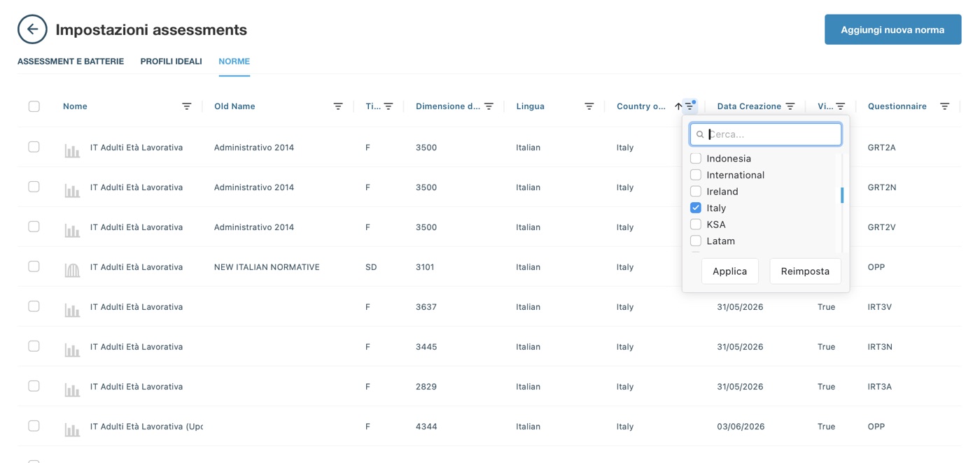This screenshot has width=980, height=463.
Task: Switch to Profili Ideali tab
Action: [x=171, y=62]
